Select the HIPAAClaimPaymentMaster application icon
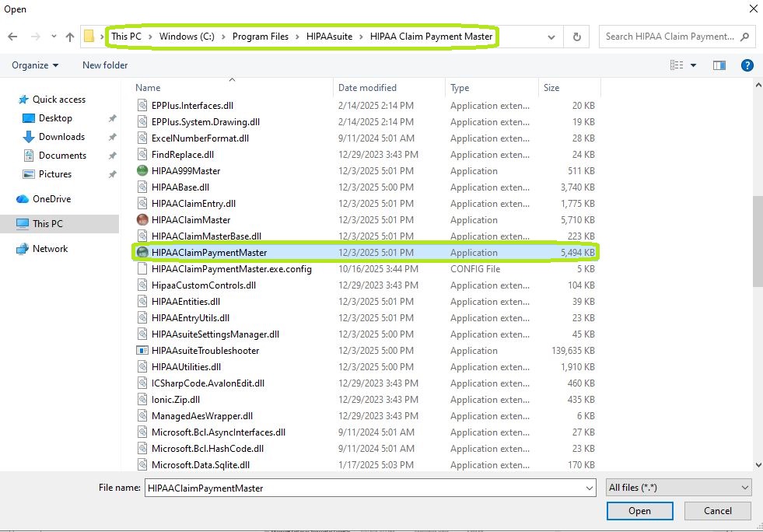Screen dimensions: 763x532 (142, 253)
